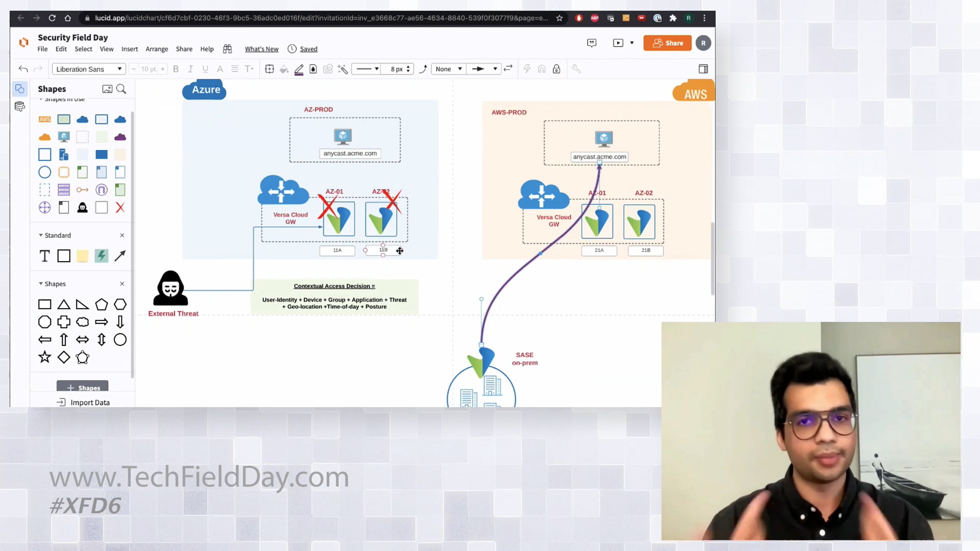Select the line color pen icon

pos(299,69)
